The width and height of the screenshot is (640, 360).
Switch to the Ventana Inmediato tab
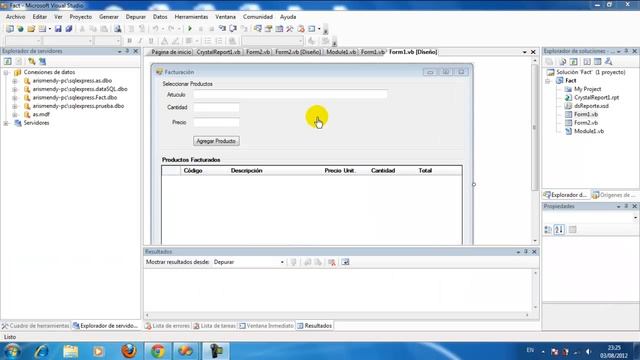(x=266, y=326)
